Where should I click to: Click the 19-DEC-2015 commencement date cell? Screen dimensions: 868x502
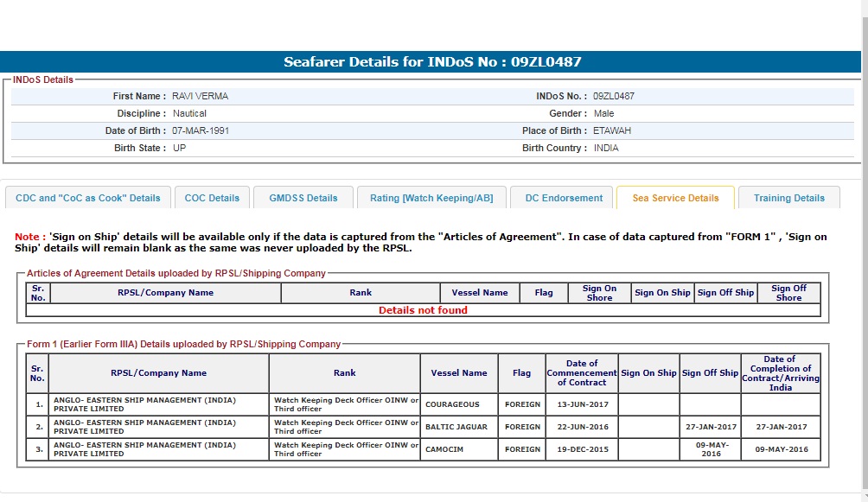[x=582, y=449]
